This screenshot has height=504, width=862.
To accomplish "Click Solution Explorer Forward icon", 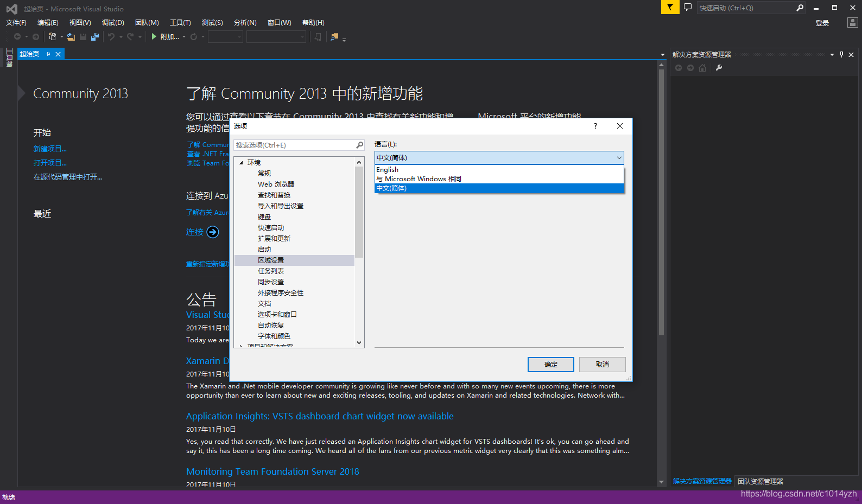I will 690,68.
